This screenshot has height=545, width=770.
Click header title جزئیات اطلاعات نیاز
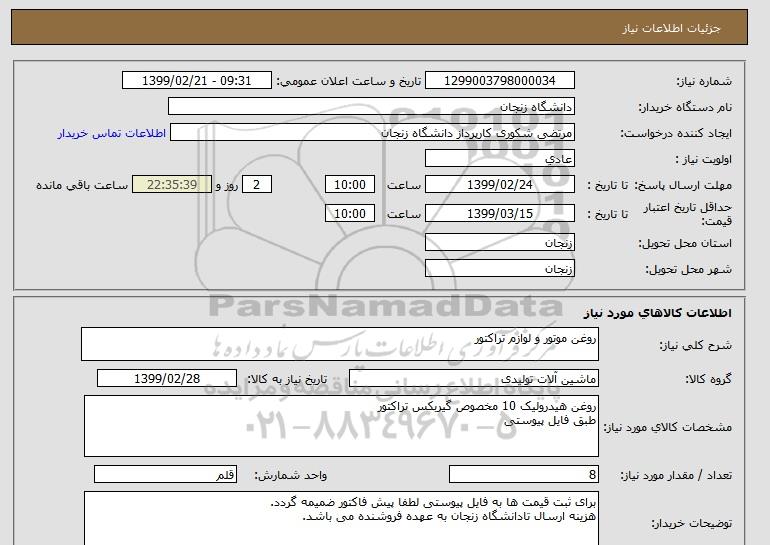[671, 28]
